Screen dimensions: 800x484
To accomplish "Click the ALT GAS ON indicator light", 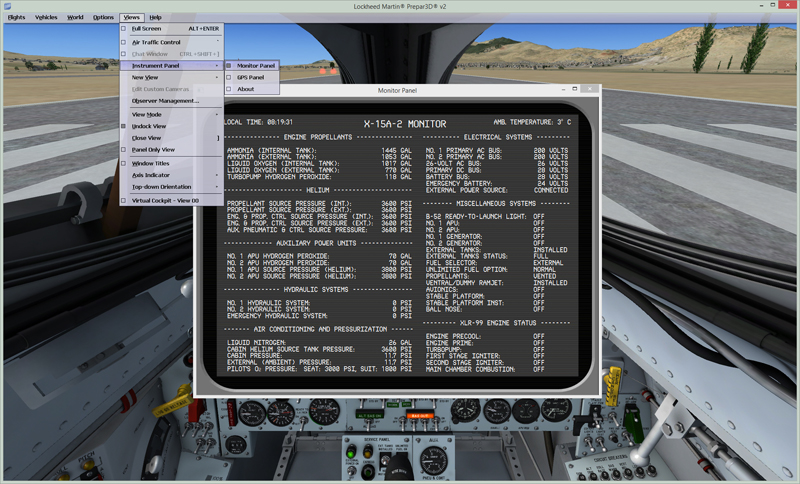I will pos(370,415).
